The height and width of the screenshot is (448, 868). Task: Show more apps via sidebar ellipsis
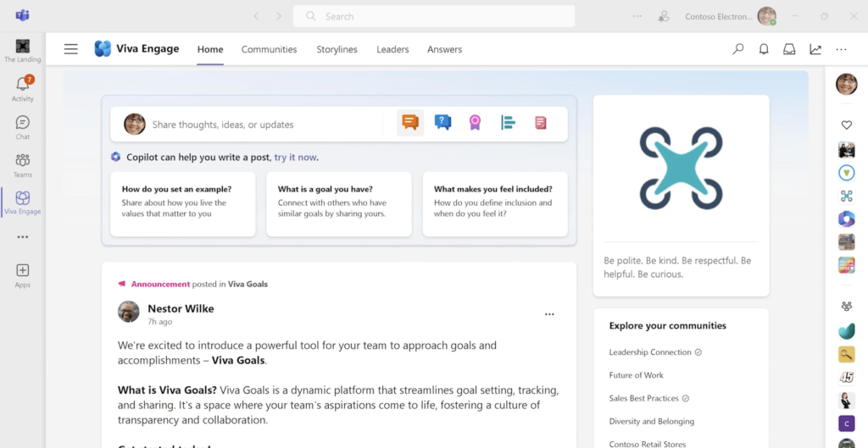coord(23,237)
